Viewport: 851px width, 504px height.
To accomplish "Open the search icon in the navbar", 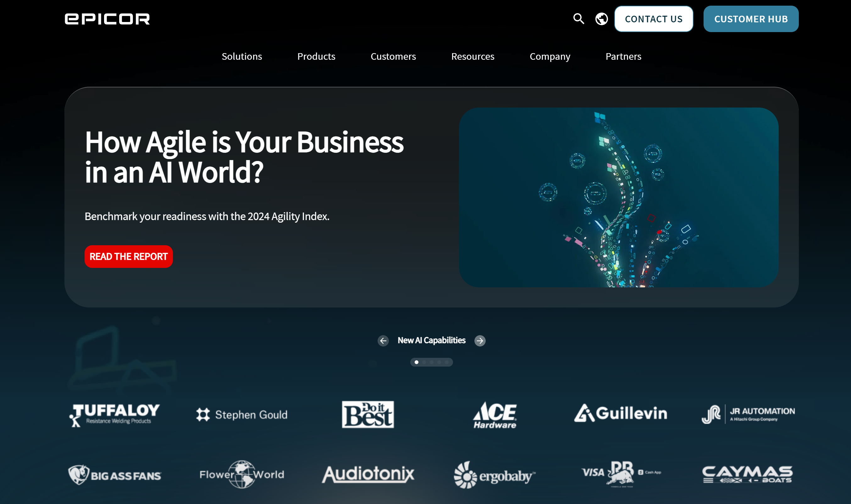I will [579, 19].
